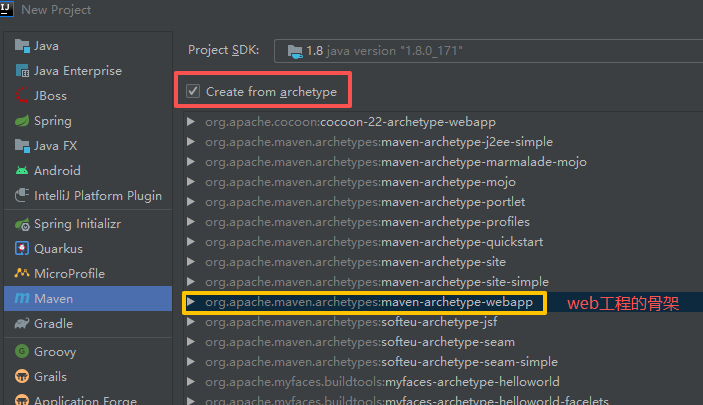This screenshot has width=703, height=405.
Task: Select maven-archetype-profiles archetype text
Action: pos(367,222)
